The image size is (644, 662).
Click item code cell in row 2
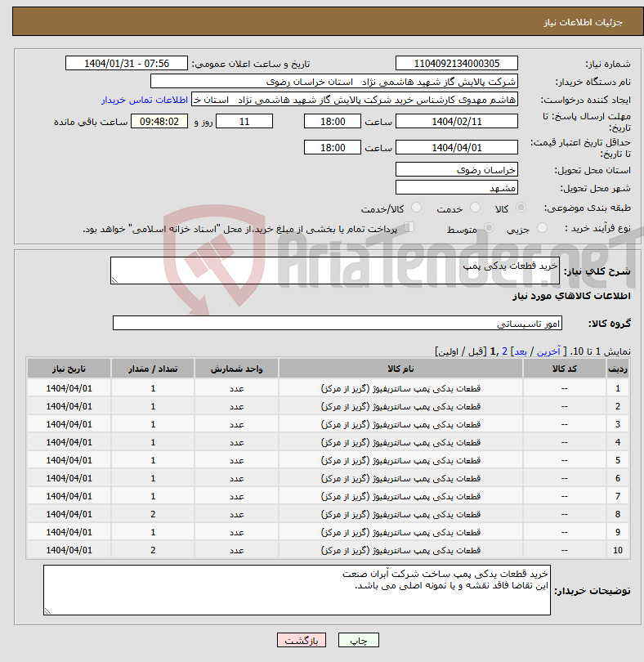(x=564, y=406)
